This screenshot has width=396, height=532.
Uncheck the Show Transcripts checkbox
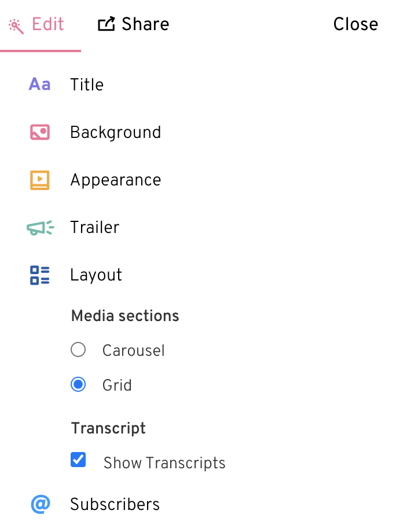pos(78,460)
